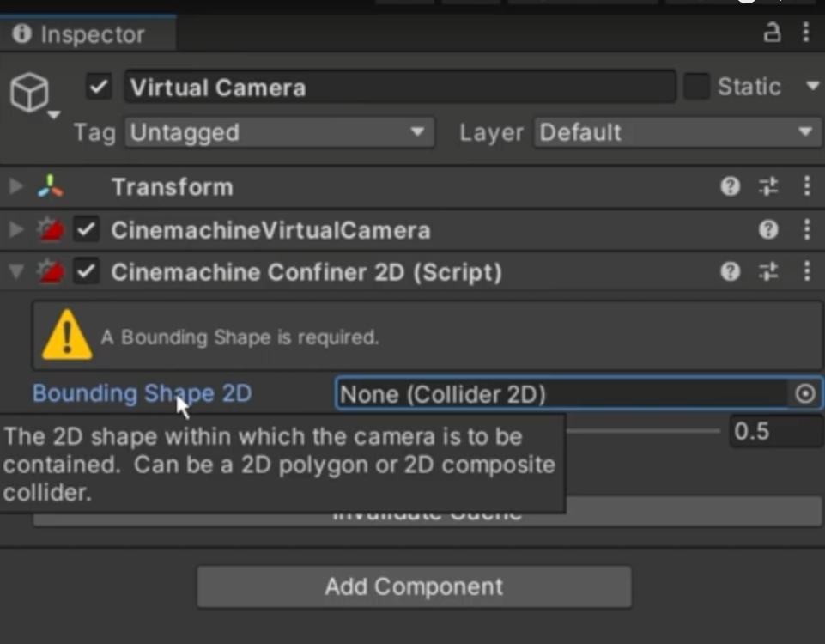This screenshot has height=644, width=825.
Task: Click the GameObject cube icon
Action: (x=29, y=93)
